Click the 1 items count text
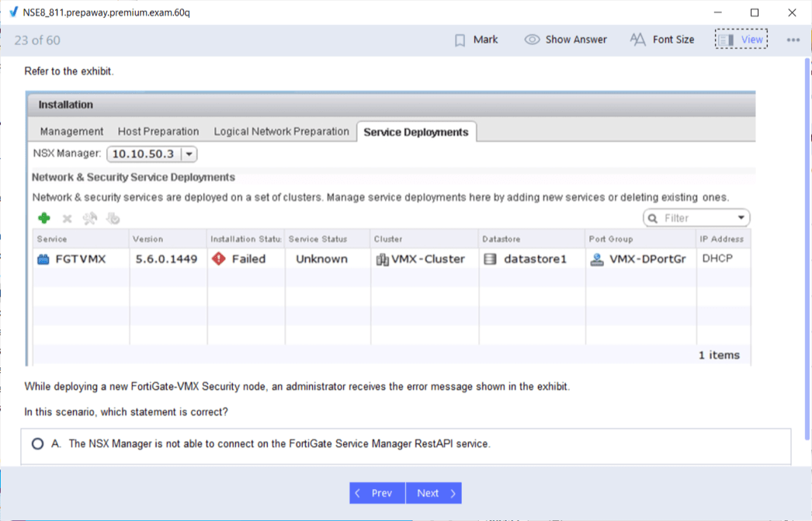This screenshot has height=521, width=812. coord(719,356)
